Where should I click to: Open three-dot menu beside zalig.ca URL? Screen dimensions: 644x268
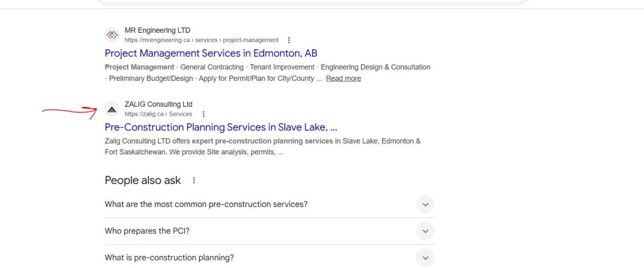click(203, 114)
